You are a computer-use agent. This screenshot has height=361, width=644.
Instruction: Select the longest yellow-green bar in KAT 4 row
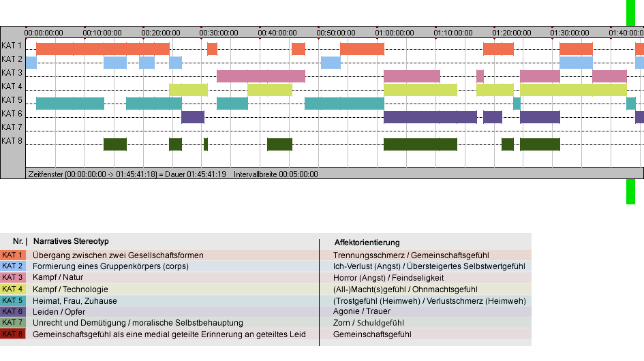pyautogui.click(x=573, y=89)
